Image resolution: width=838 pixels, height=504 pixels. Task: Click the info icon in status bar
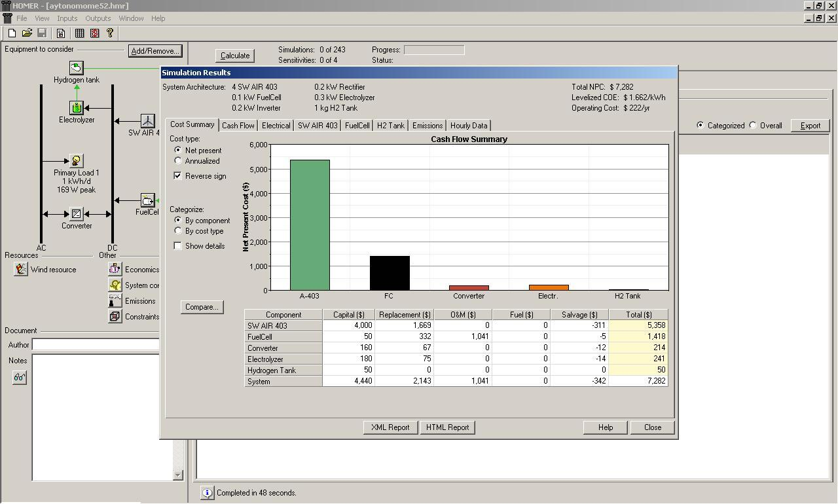coord(207,493)
